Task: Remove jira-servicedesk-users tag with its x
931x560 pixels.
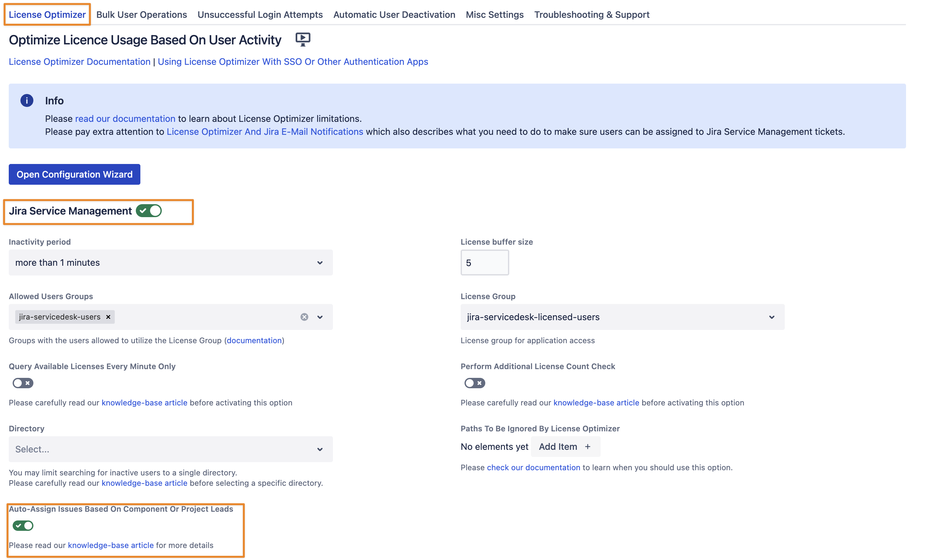Action: click(x=108, y=317)
